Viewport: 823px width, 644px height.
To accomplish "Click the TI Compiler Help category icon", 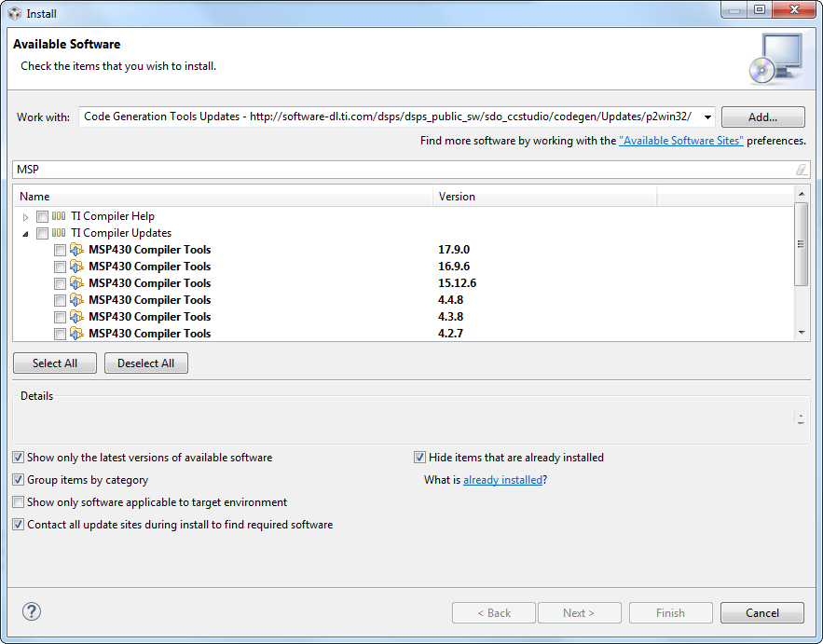I will click(59, 216).
